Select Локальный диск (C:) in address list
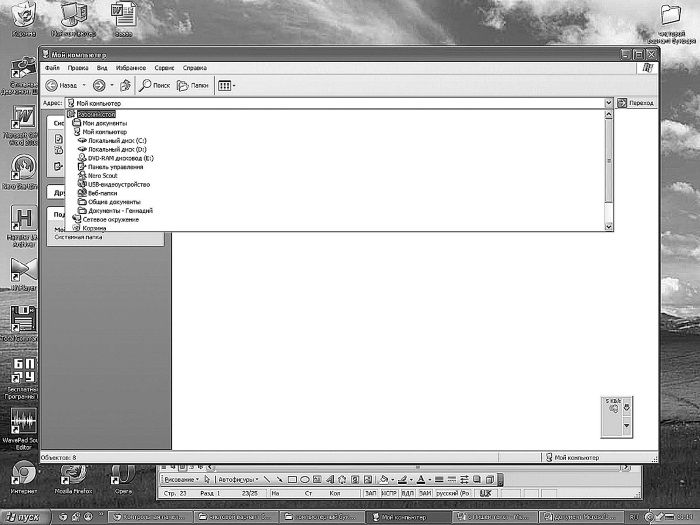 click(117, 140)
